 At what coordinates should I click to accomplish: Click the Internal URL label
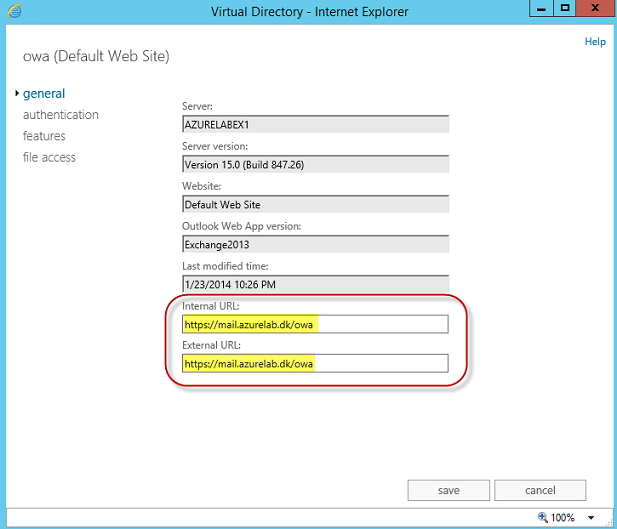coord(211,306)
